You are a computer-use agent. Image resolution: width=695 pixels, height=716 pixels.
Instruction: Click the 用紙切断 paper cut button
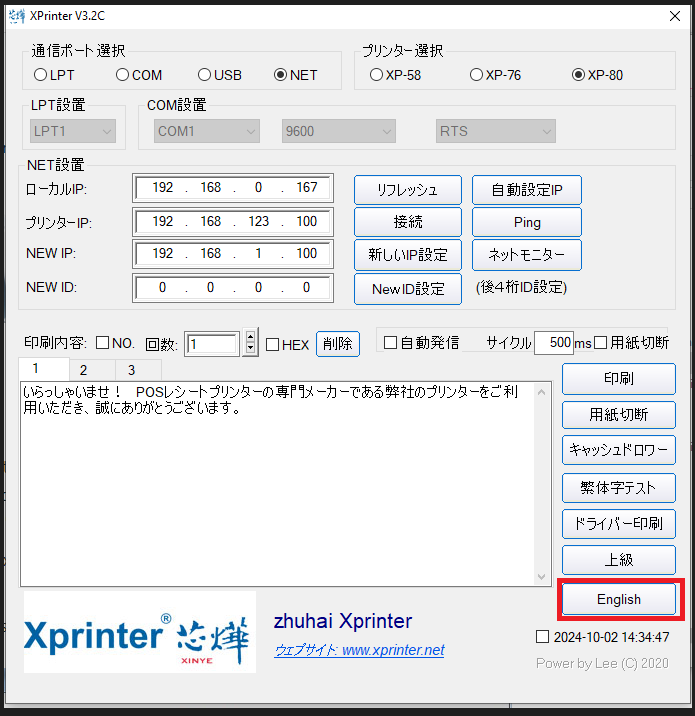pos(619,415)
